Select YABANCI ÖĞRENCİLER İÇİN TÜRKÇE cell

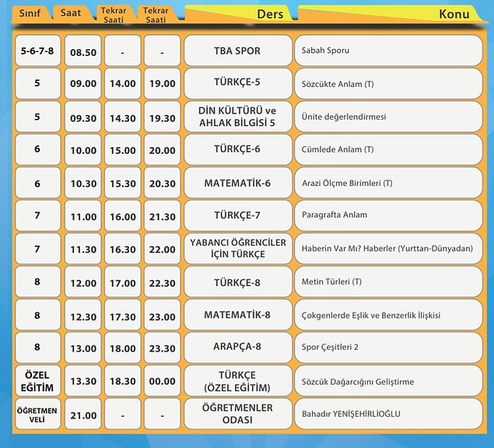(x=238, y=249)
